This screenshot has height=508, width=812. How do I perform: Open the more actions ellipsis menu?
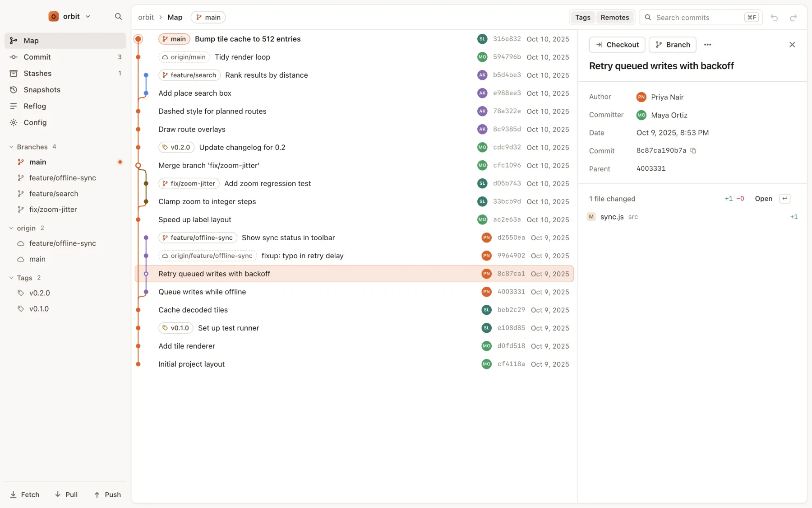pyautogui.click(x=707, y=45)
